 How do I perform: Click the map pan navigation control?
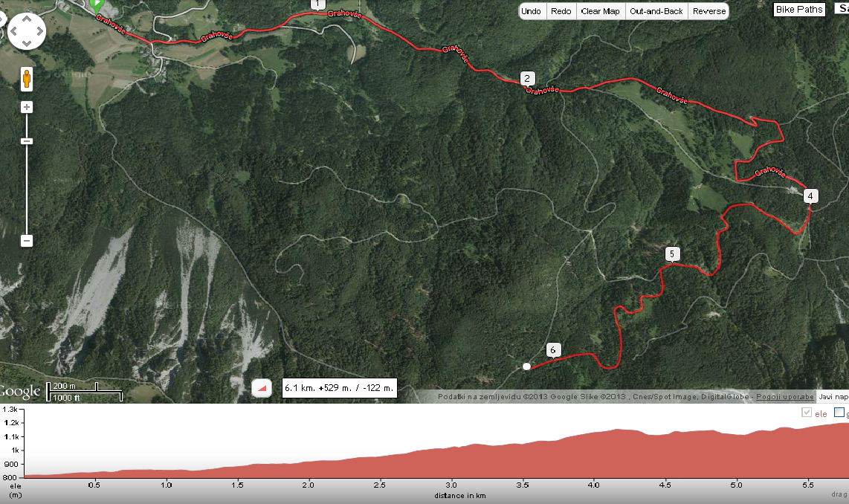27,31
